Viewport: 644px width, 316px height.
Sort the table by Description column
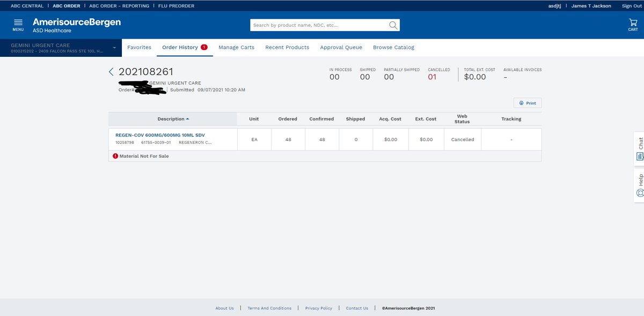point(173,119)
